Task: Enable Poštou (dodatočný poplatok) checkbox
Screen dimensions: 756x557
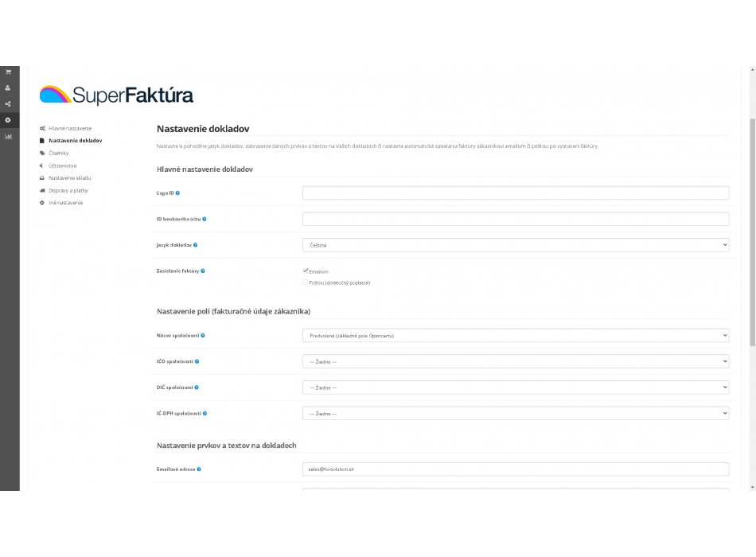Action: coord(306,282)
